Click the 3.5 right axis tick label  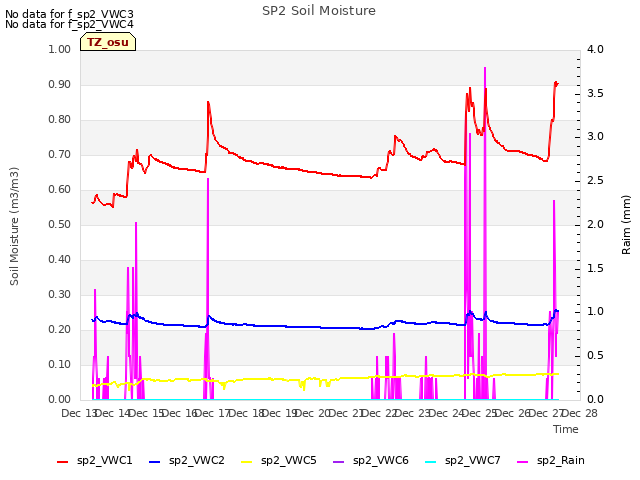tap(595, 93)
